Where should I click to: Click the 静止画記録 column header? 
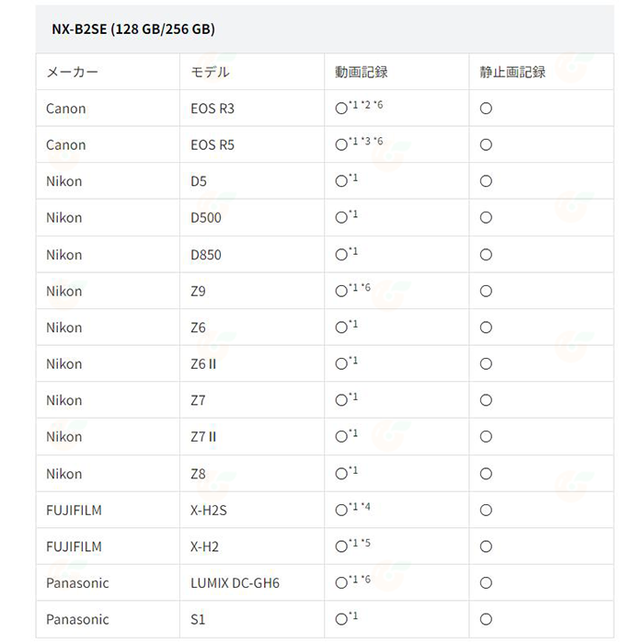(512, 72)
